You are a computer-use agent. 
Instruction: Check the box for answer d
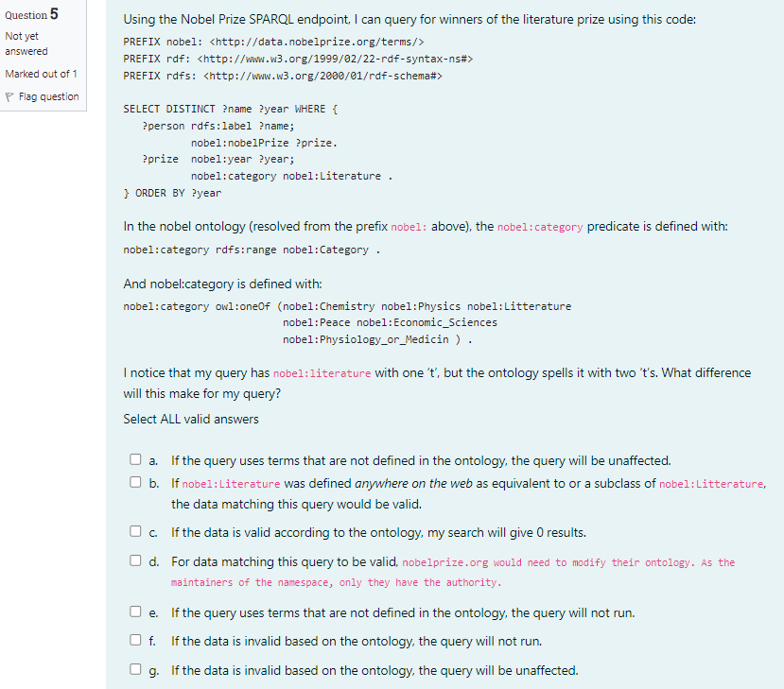click(135, 560)
